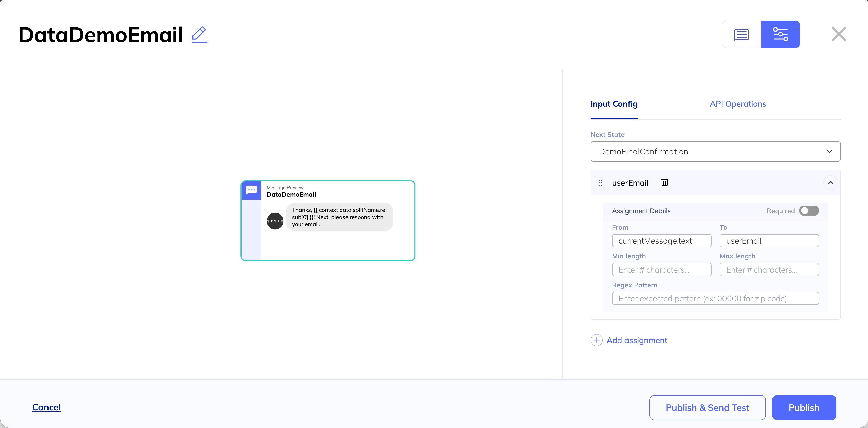
Task: Click the chat bubble icon in preview card
Action: (251, 190)
